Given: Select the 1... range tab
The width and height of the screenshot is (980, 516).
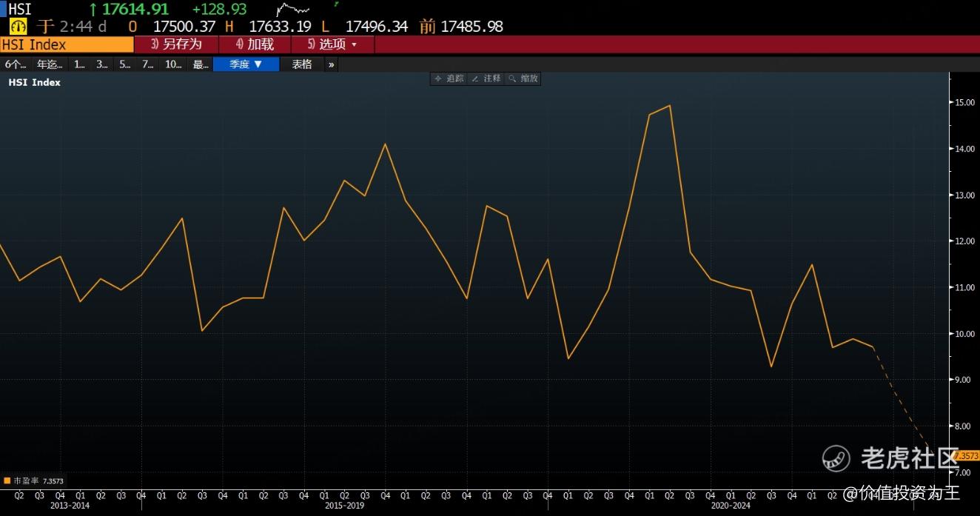Looking at the screenshot, I should pos(80,64).
